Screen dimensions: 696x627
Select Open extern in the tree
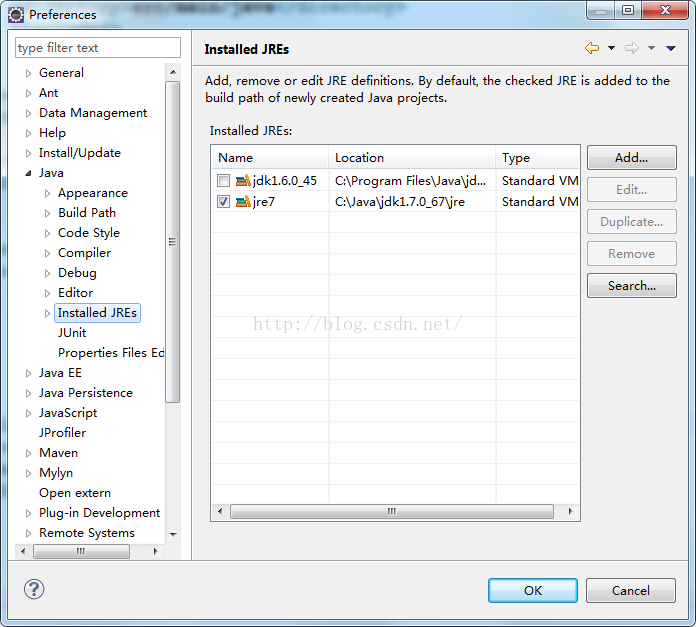pos(75,493)
